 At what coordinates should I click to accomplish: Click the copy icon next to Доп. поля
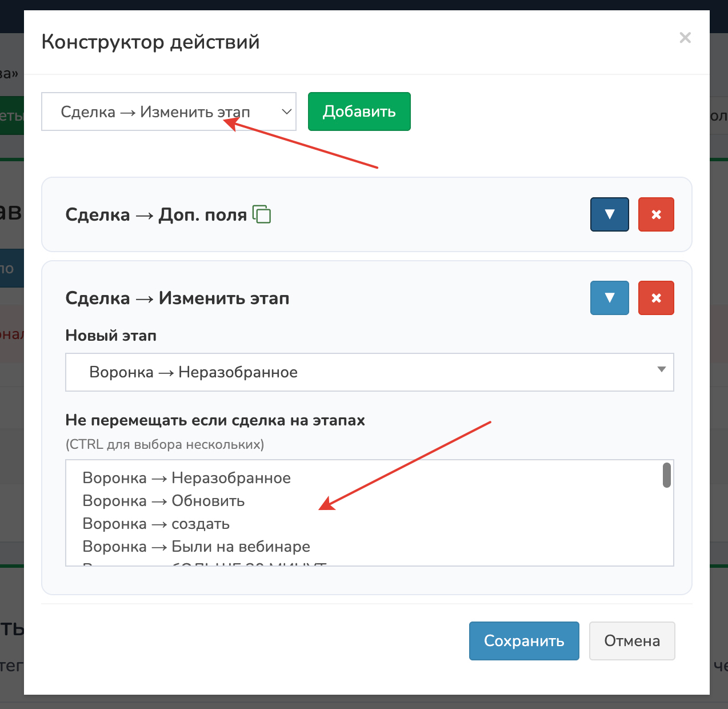pos(262,214)
